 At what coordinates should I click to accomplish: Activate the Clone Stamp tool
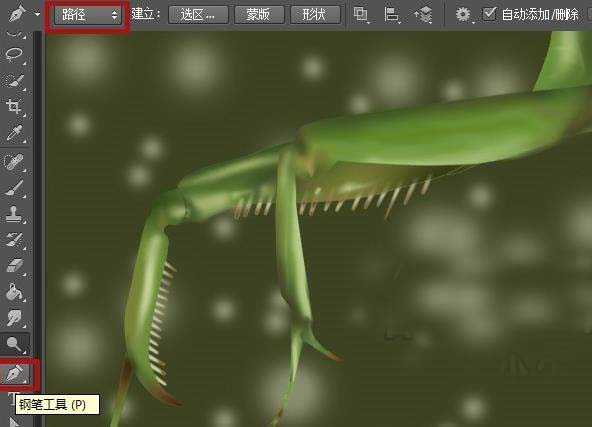14,214
